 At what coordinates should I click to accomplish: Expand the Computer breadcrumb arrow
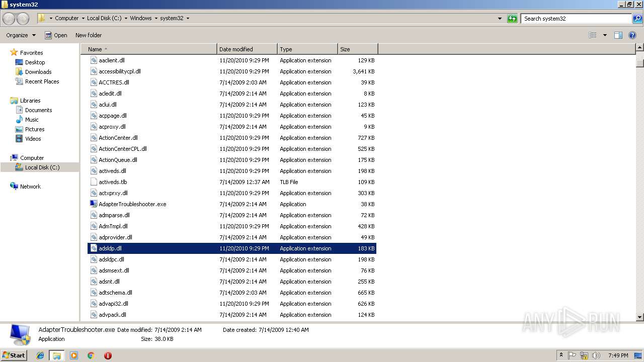coord(83,19)
